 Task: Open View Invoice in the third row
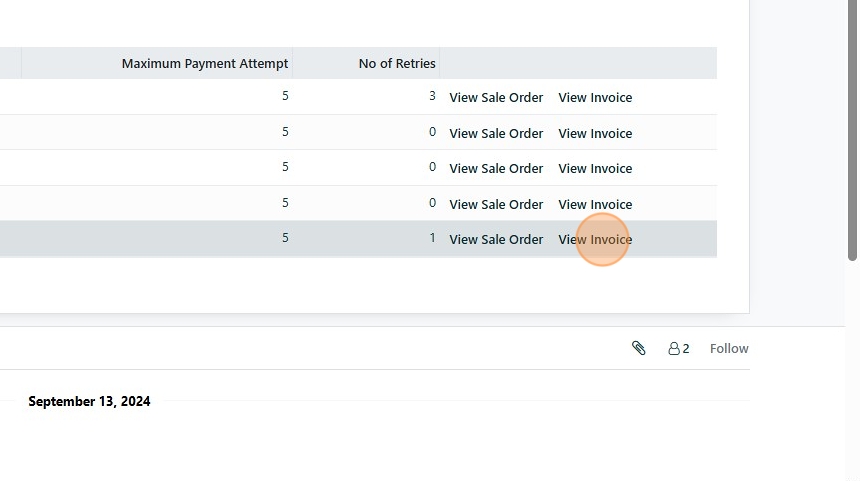click(x=595, y=168)
